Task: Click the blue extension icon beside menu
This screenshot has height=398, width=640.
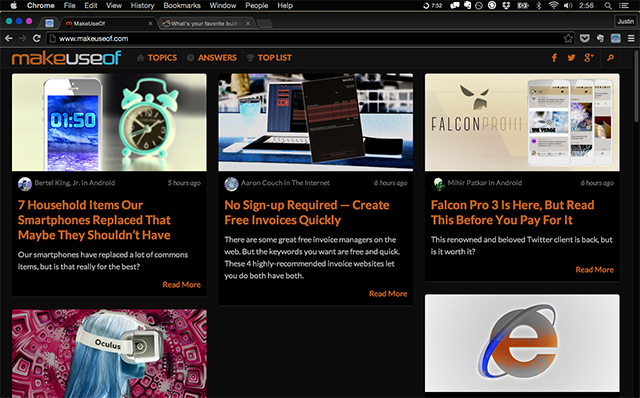Action: coord(616,38)
